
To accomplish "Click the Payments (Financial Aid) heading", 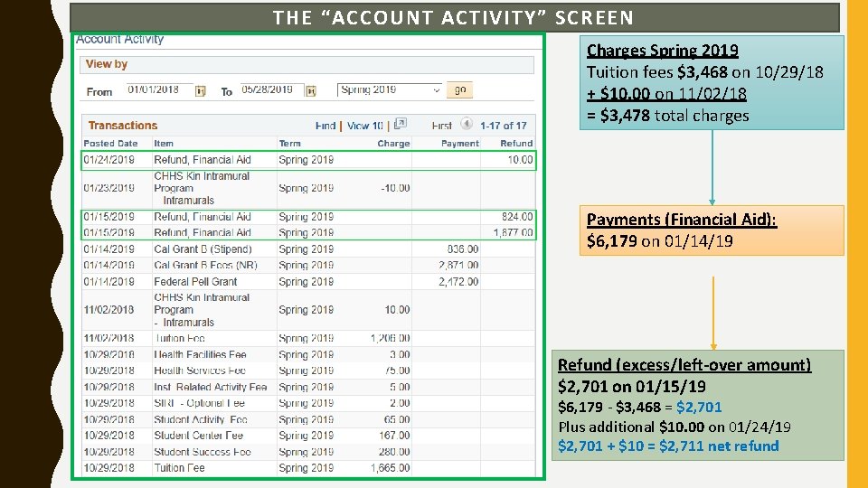I will point(682,220).
